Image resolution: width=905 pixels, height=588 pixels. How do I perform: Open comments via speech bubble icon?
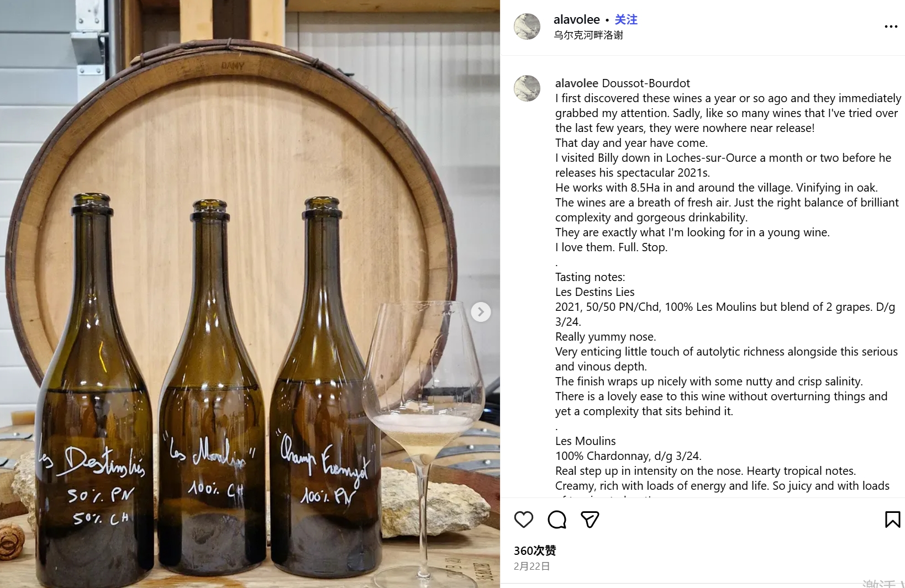click(x=556, y=520)
